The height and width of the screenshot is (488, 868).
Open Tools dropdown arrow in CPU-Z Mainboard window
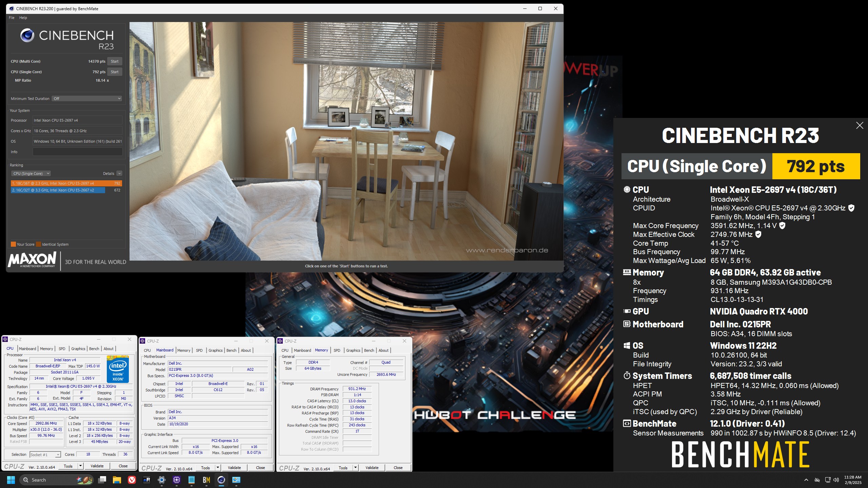[218, 468]
